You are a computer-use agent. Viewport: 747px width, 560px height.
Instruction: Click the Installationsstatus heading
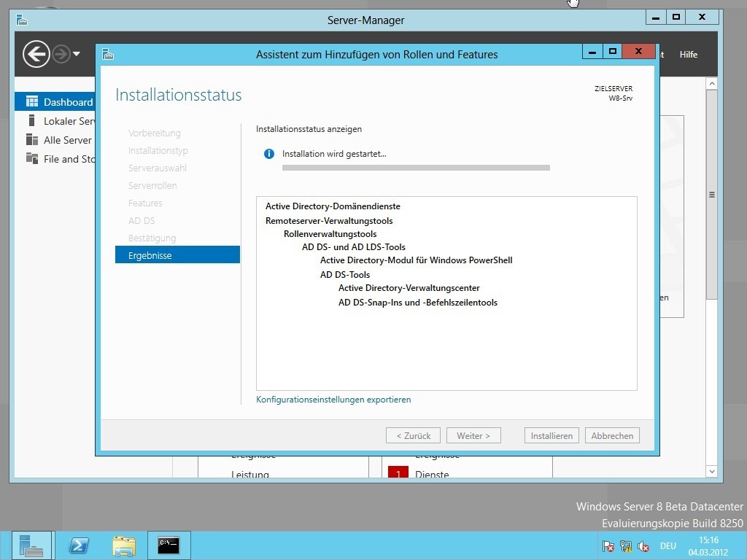coord(179,95)
